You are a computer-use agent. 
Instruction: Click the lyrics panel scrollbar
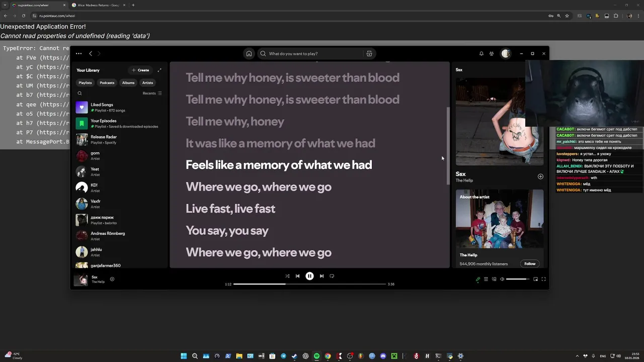coord(448,146)
